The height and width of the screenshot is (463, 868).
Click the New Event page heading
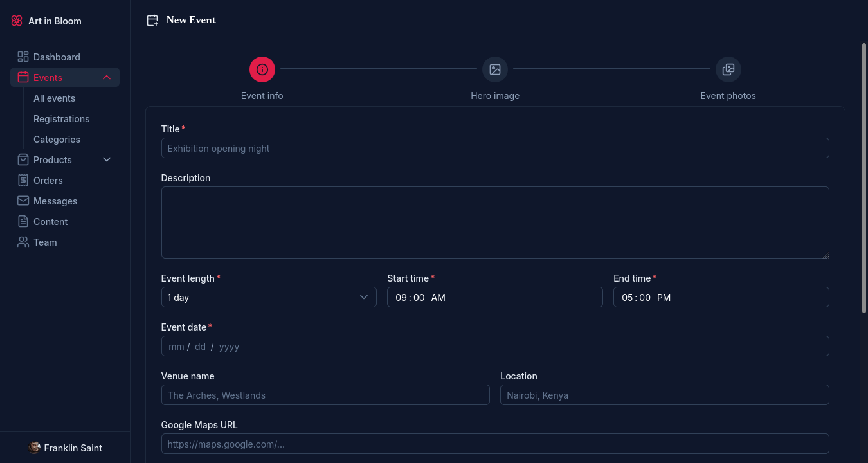pos(191,20)
